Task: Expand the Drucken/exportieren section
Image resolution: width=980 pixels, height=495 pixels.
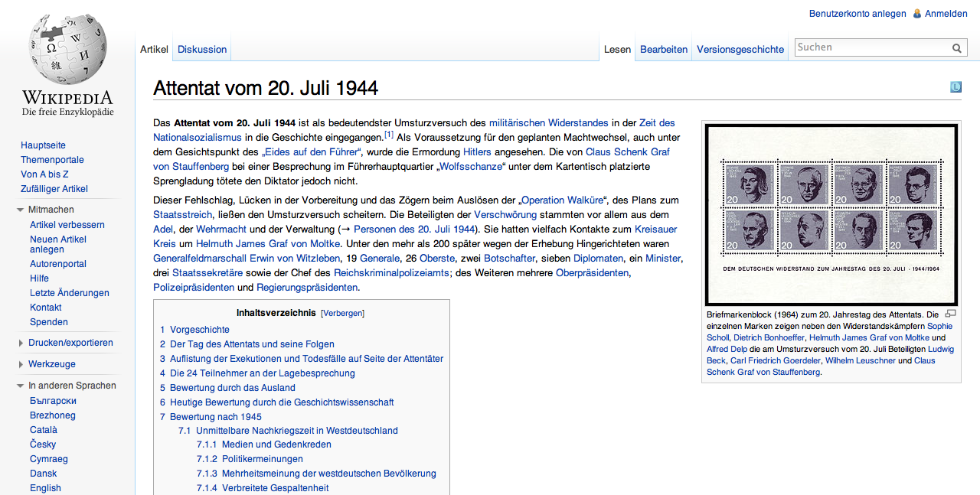Action: tap(70, 343)
